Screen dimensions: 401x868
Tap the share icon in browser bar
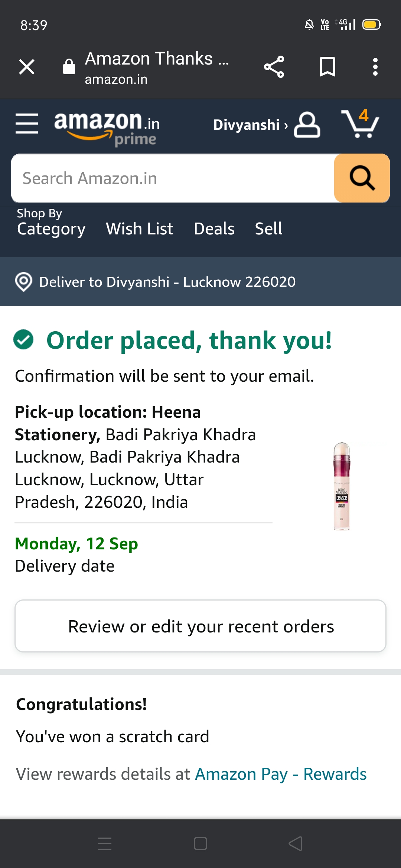point(274,67)
